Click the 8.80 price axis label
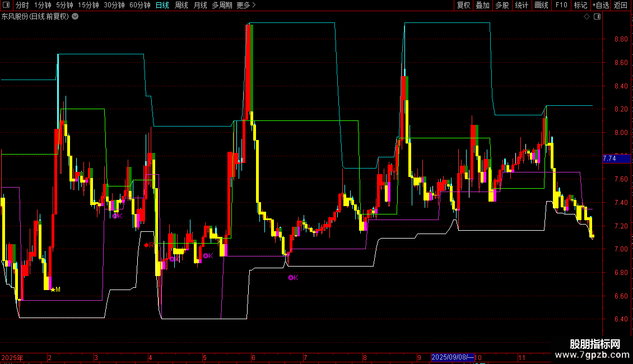 pos(621,39)
